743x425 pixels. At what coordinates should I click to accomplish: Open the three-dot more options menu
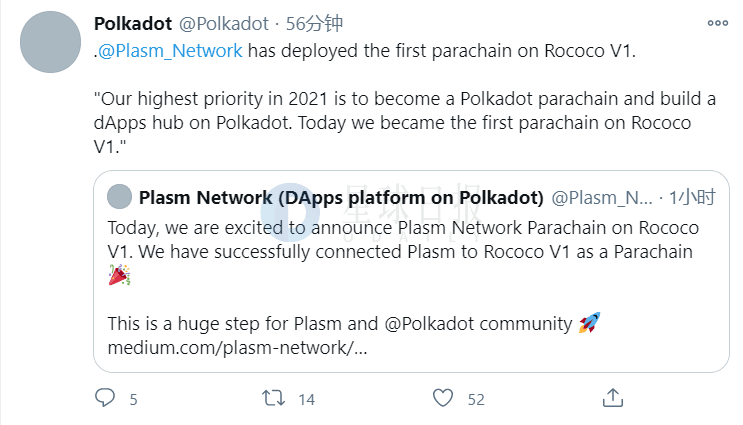(717, 23)
